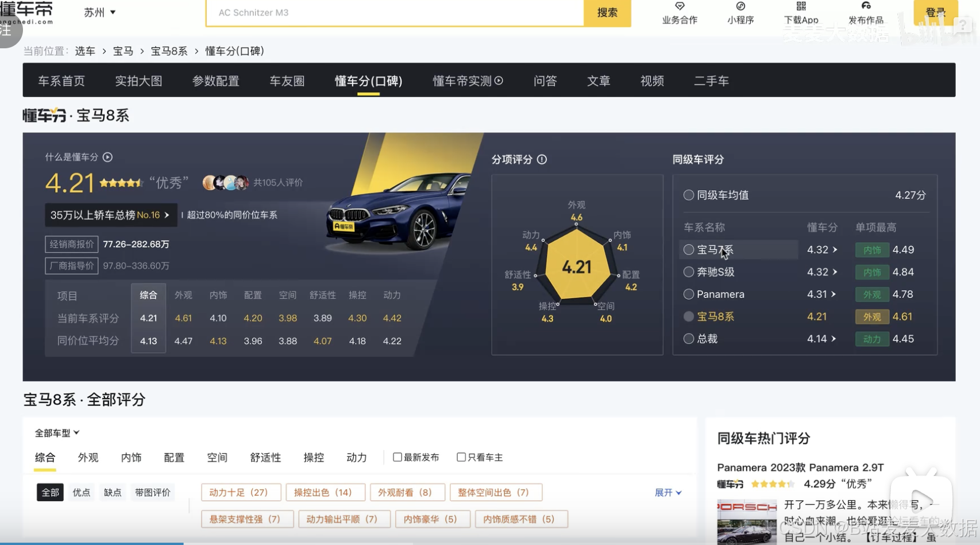Click the info icon beside 分项评分
Screen dimensions: 980x545
tap(542, 159)
